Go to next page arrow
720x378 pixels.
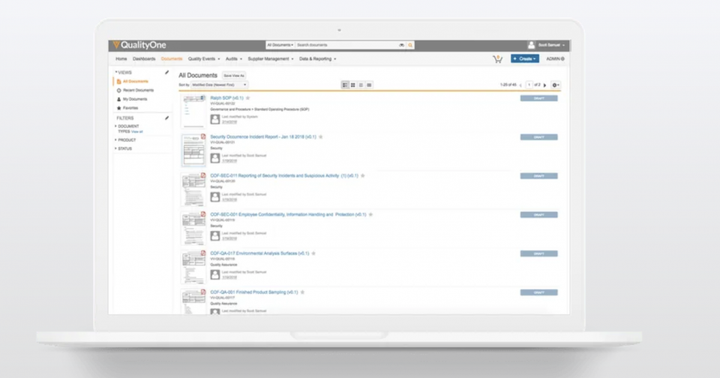point(545,85)
